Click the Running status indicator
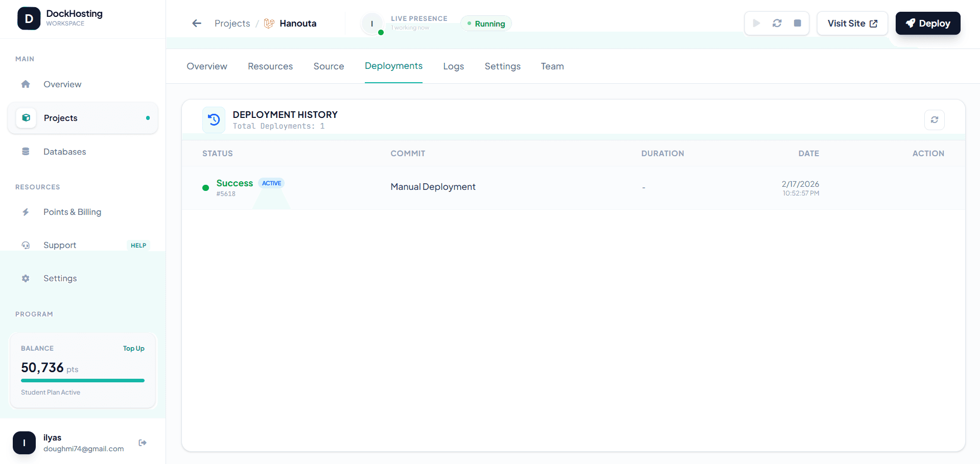 point(486,23)
